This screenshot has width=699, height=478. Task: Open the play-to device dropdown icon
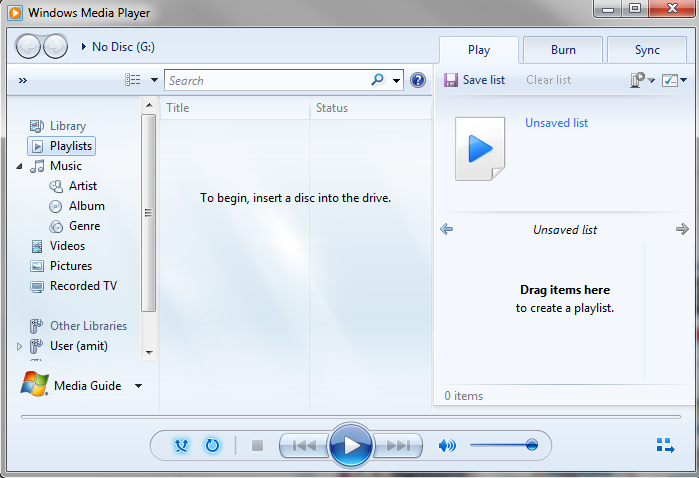pos(642,80)
